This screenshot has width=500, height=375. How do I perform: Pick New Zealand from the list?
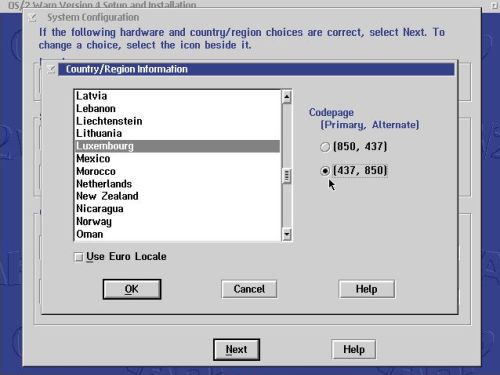[x=178, y=196]
